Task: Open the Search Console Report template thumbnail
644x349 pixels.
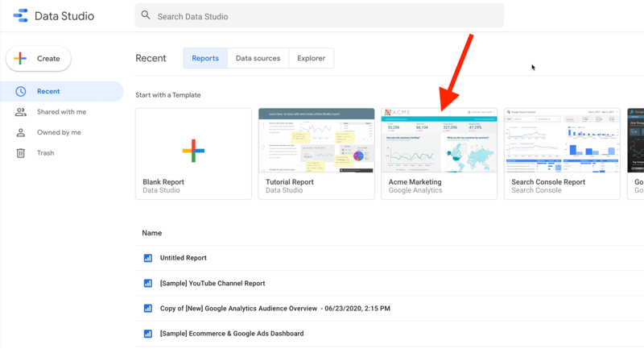Action: coord(562,140)
